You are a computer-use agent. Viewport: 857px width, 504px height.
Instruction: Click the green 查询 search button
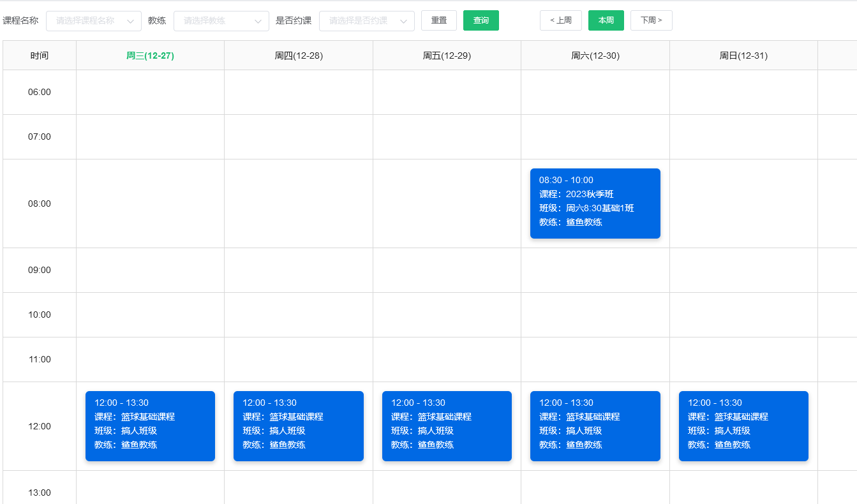pos(481,20)
